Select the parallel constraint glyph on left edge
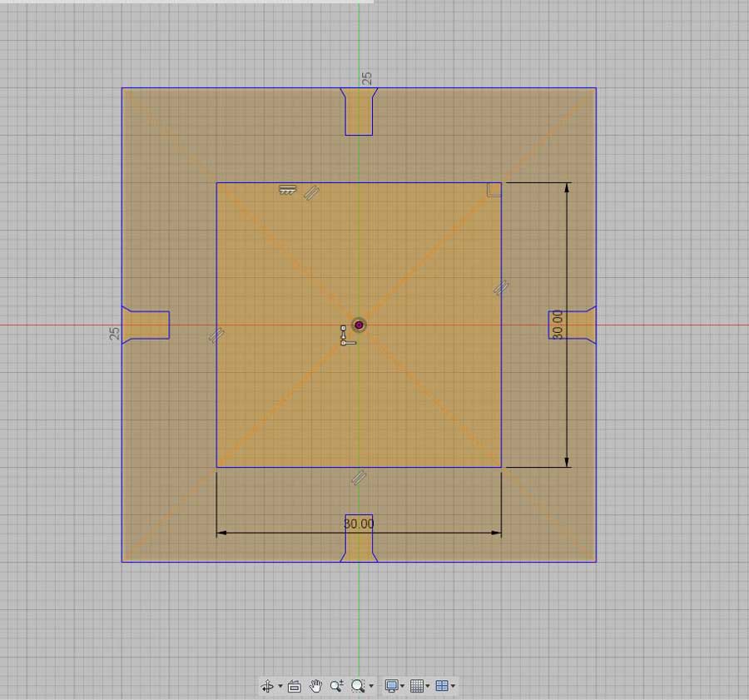Viewport: 749px width, 700px height. (x=216, y=335)
